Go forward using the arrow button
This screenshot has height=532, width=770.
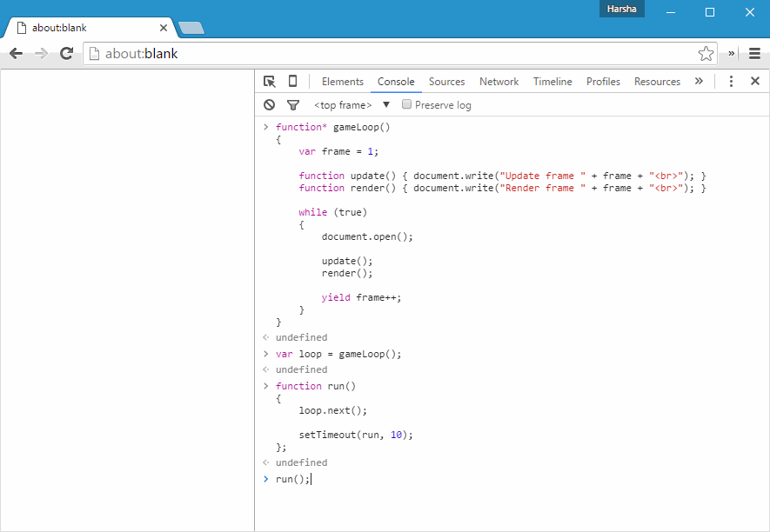tap(41, 54)
